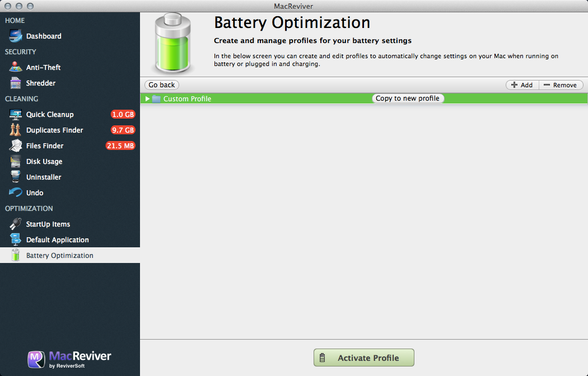The image size is (588, 376).
Task: Open the StartUp Items icon
Action: pos(15,224)
